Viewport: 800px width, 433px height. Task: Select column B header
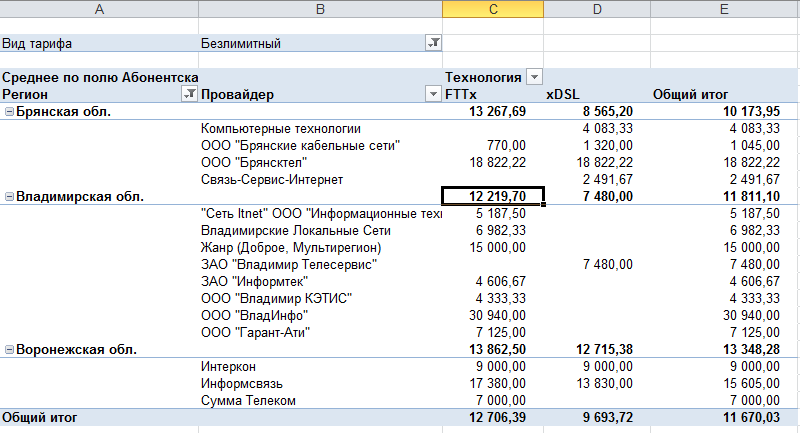click(x=320, y=9)
